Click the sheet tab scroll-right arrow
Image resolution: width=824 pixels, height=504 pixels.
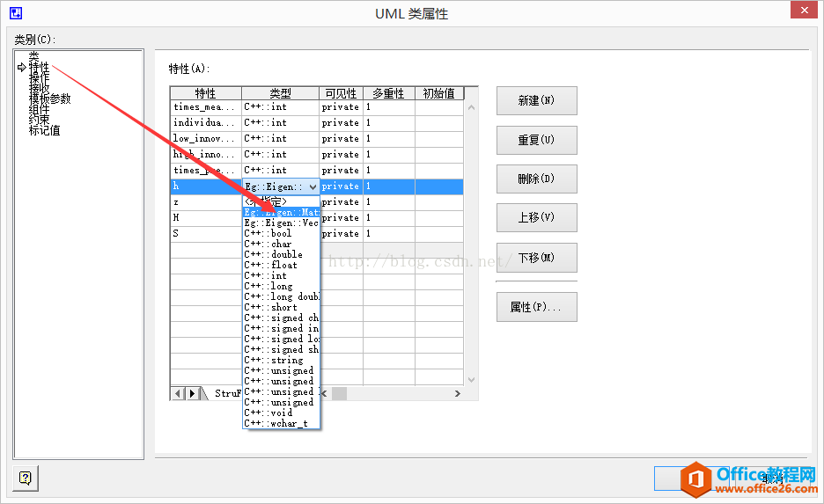pos(192,393)
